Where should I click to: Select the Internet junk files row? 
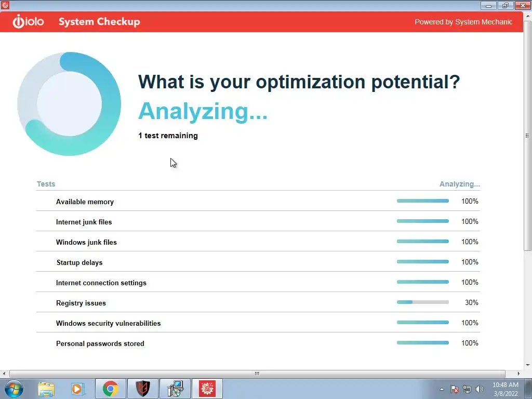(x=258, y=221)
